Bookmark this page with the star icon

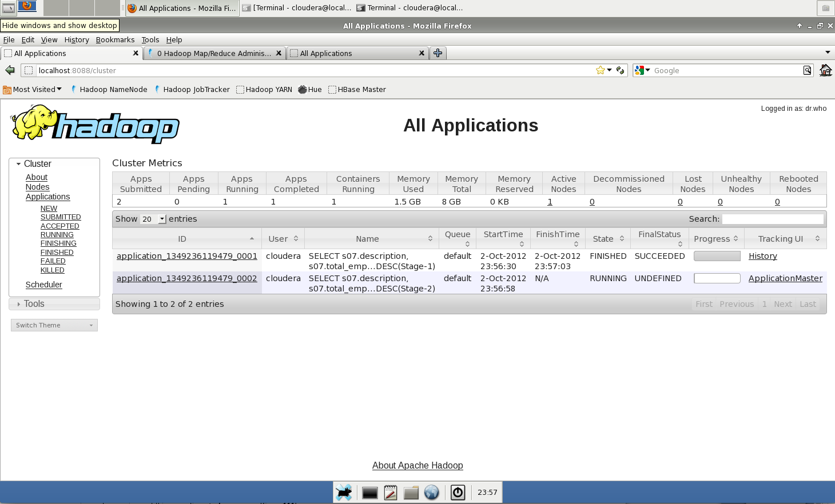[600, 70]
